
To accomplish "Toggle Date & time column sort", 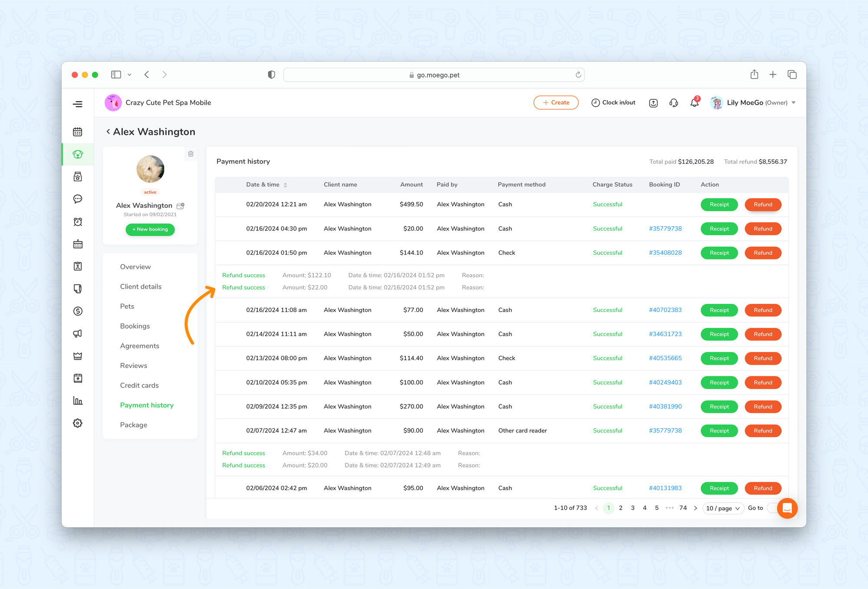I will pyautogui.click(x=285, y=185).
